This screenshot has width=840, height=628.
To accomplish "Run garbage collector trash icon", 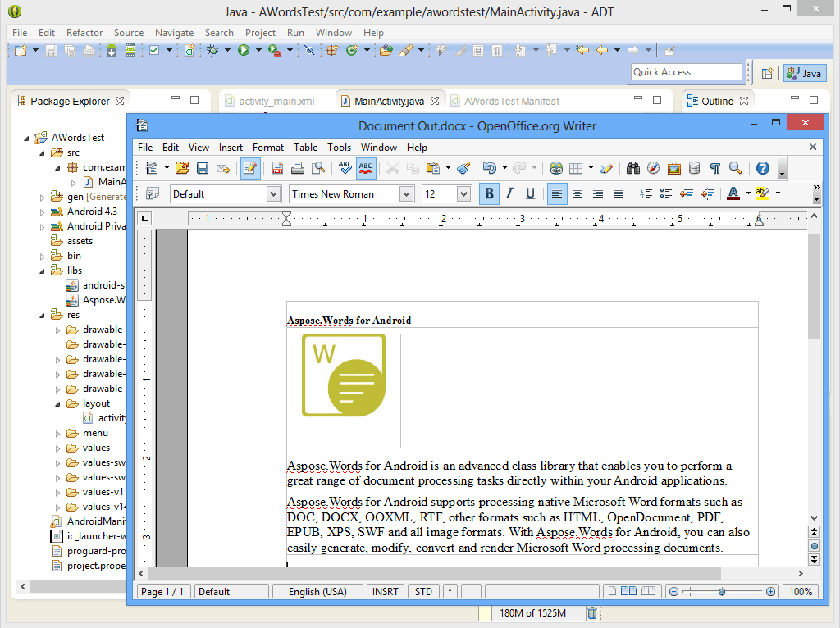I will tap(592, 613).
